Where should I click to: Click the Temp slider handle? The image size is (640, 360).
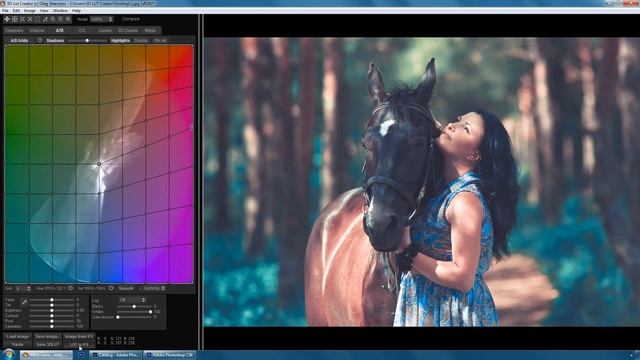coord(52,300)
